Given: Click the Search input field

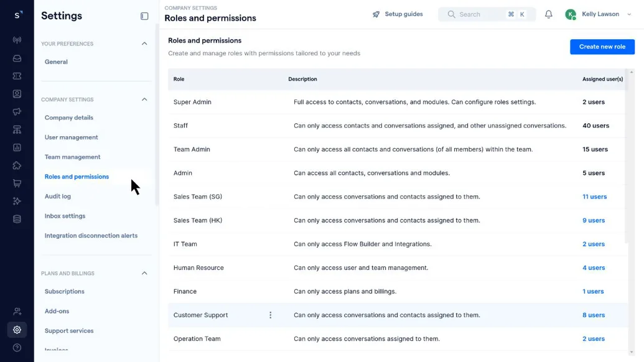Looking at the screenshot, I should [487, 14].
